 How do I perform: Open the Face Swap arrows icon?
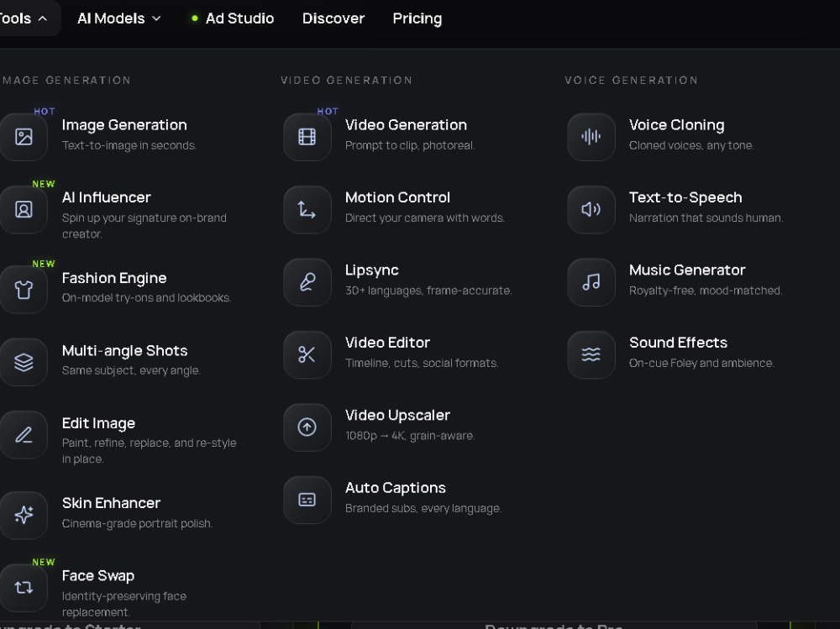click(24, 588)
